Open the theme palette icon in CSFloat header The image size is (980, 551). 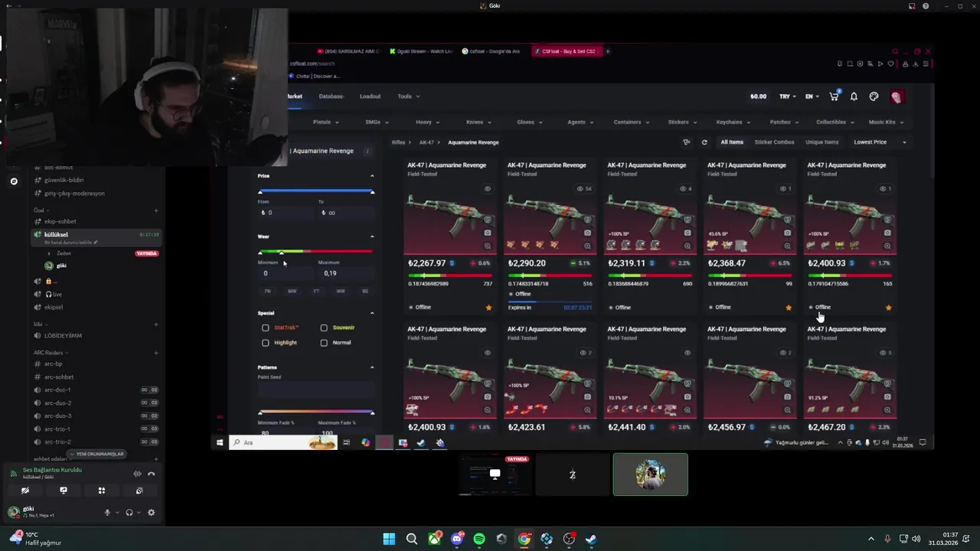874,96
